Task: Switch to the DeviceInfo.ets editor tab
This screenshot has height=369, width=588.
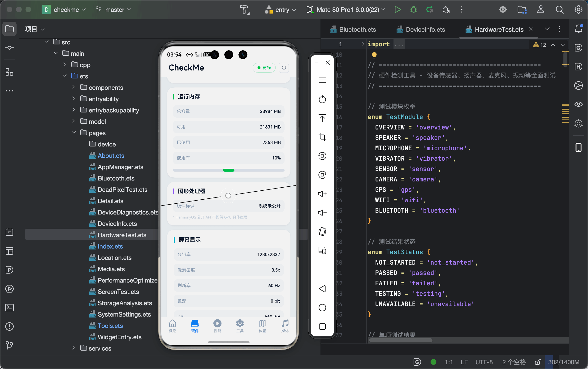Action: click(421, 30)
